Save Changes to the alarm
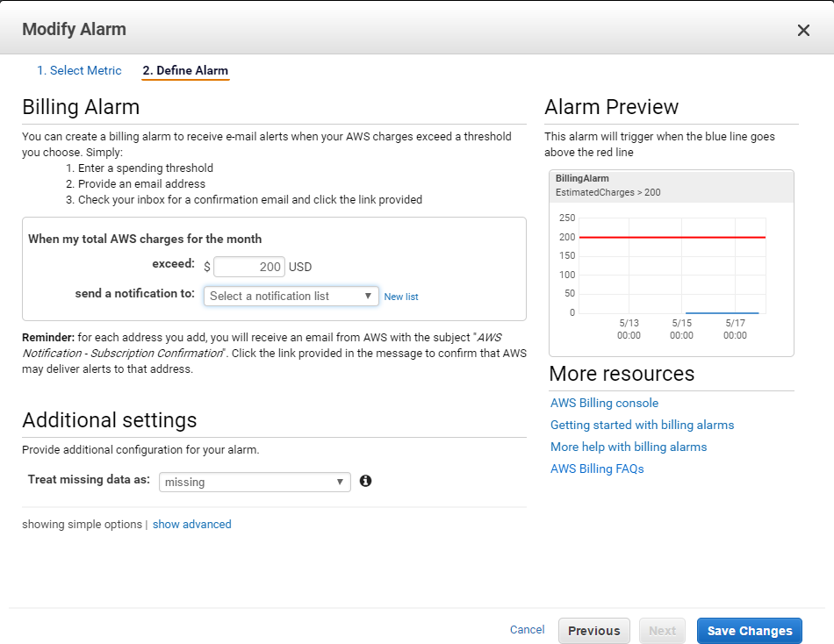This screenshot has width=834, height=644. pos(750,631)
